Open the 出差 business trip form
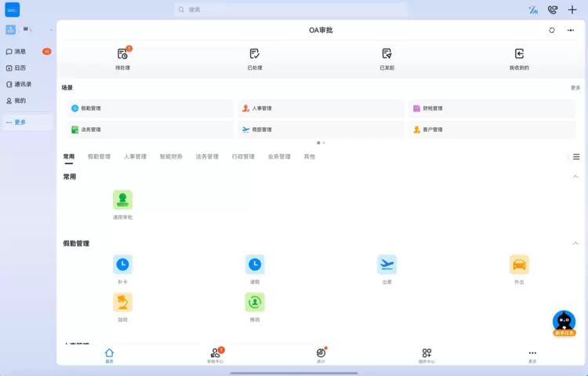Image resolution: width=588 pixels, height=376 pixels. point(387,265)
